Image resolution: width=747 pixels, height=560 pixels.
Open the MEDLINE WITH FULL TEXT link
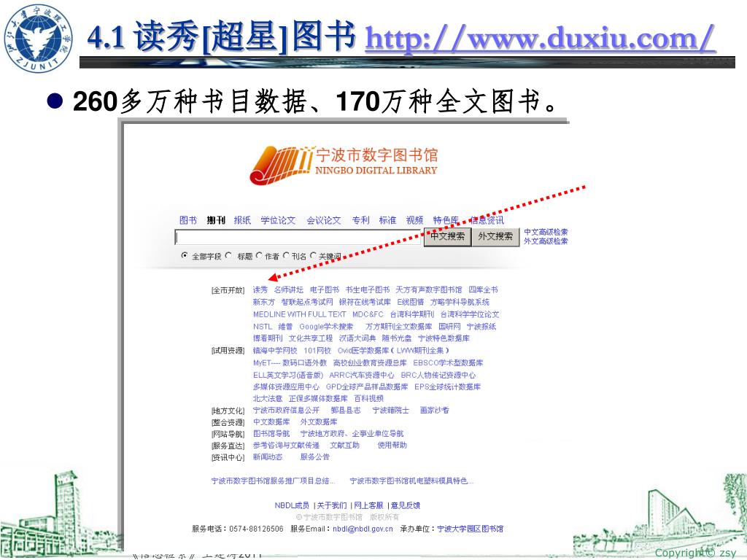[x=300, y=314]
